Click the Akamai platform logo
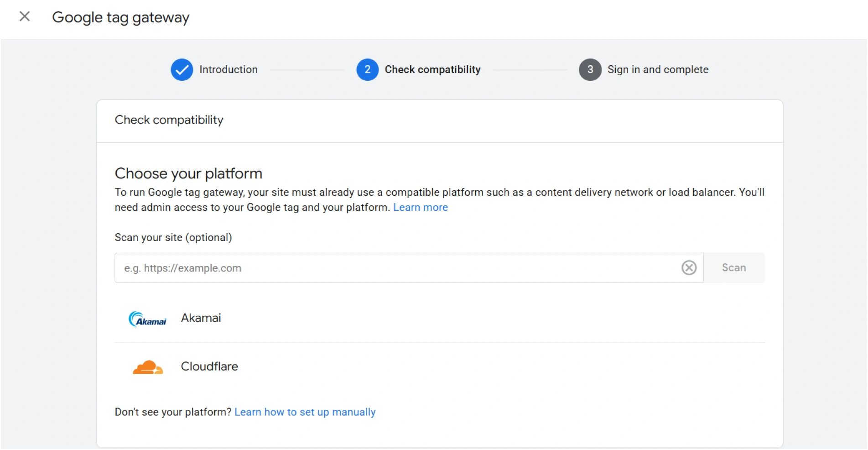This screenshot has height=450, width=868. click(147, 318)
